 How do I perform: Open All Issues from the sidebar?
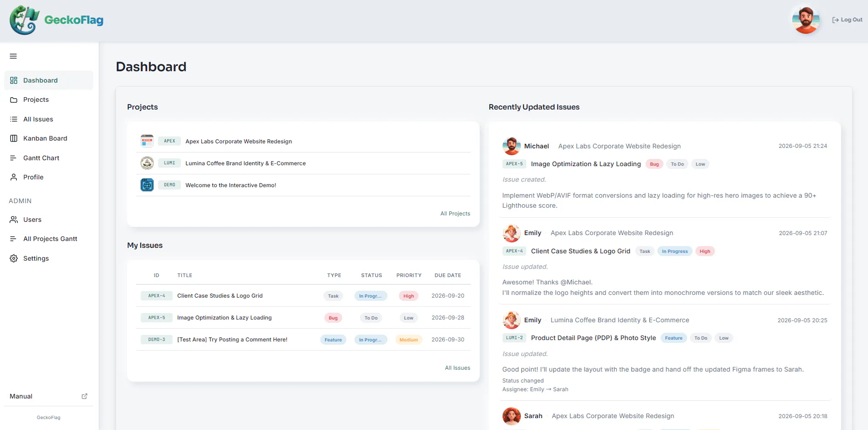48,119
